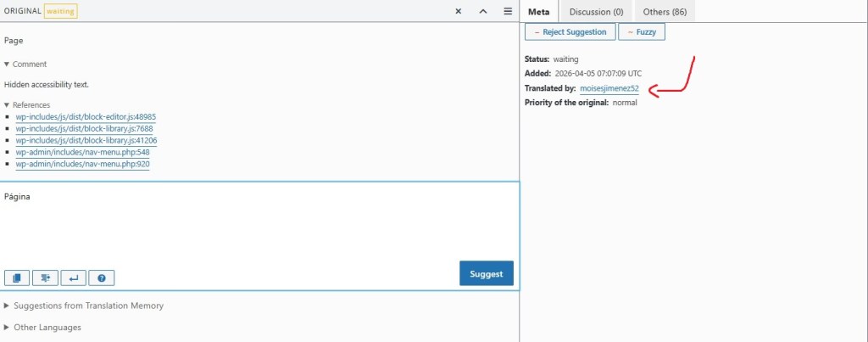Click the copy from original icon

click(x=17, y=278)
